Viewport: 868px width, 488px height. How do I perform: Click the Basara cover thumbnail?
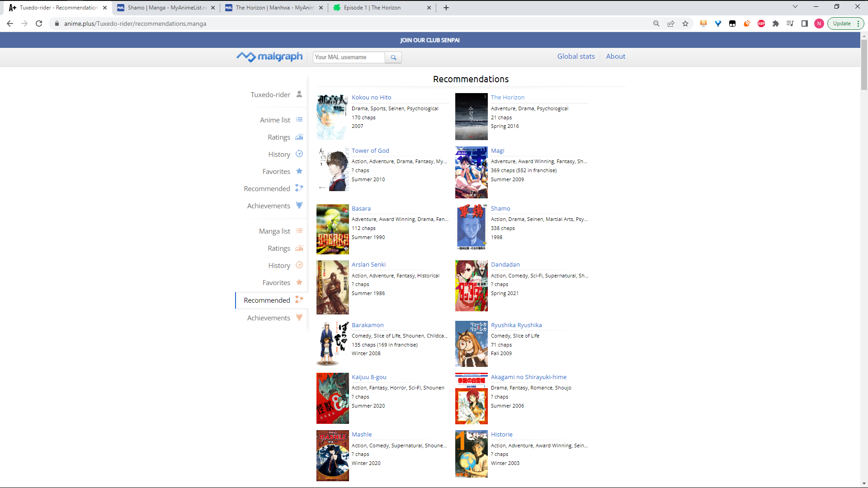click(333, 229)
